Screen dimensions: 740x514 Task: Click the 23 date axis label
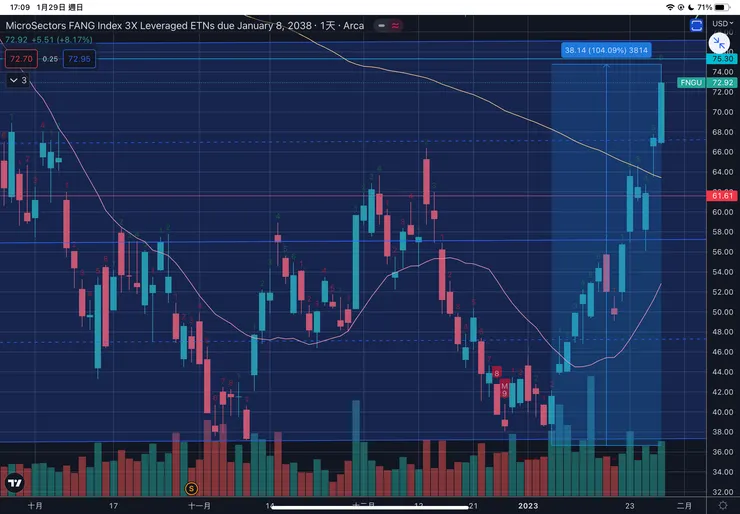coord(630,506)
